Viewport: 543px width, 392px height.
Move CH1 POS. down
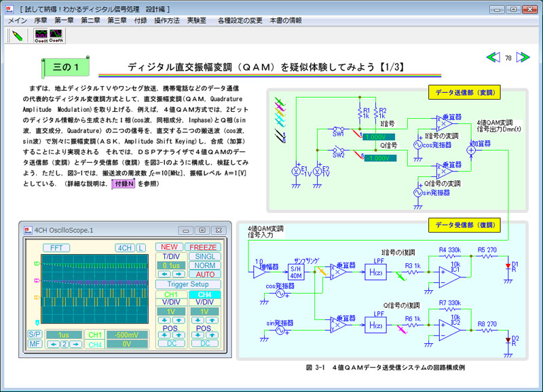coord(164,335)
